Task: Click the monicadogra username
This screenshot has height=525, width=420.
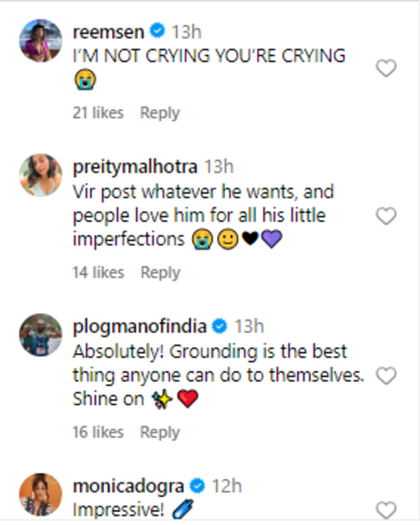Action: tap(128, 486)
